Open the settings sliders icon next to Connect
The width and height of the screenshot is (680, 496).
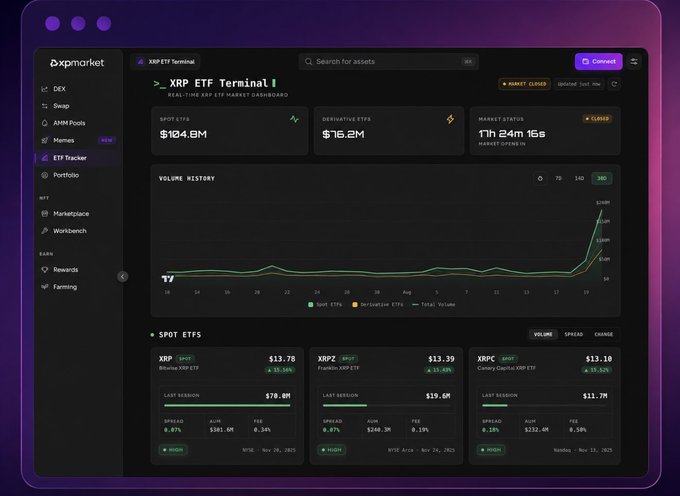(x=634, y=62)
